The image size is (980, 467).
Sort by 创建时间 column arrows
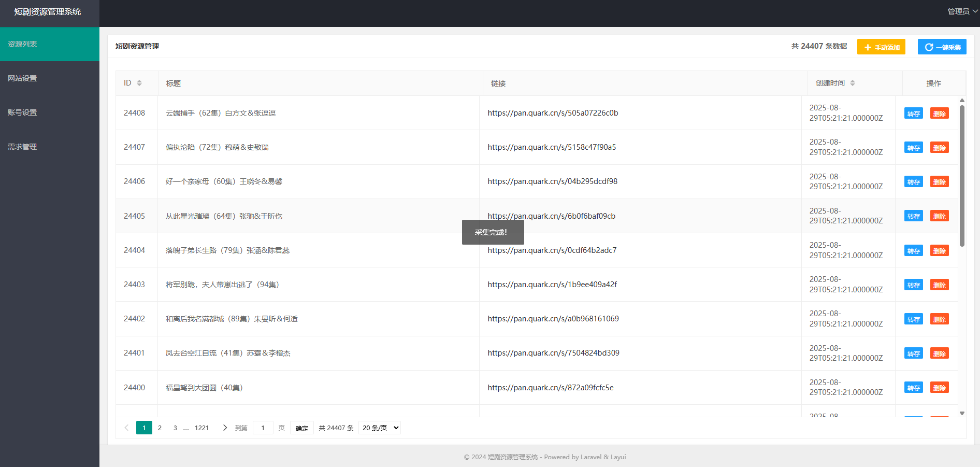(x=853, y=83)
